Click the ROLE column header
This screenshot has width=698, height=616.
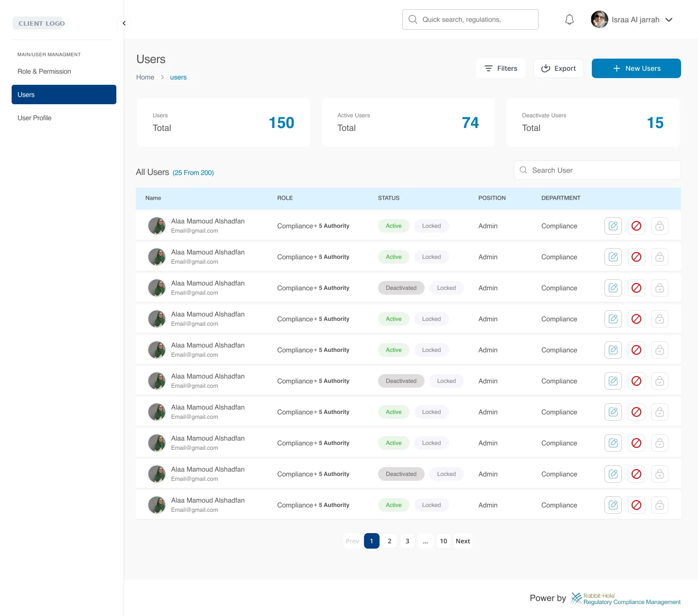click(x=285, y=198)
